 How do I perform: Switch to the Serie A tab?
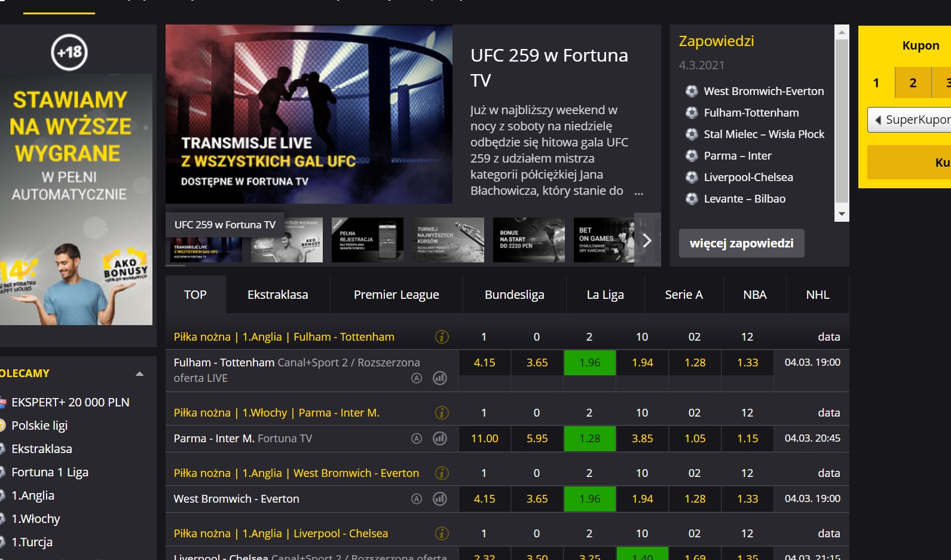pyautogui.click(x=684, y=295)
